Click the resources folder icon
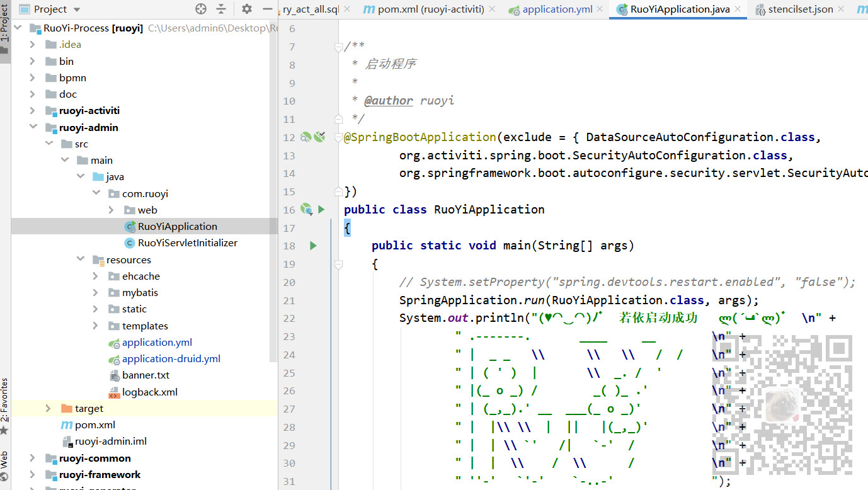This screenshot has width=868, height=490. [x=98, y=259]
